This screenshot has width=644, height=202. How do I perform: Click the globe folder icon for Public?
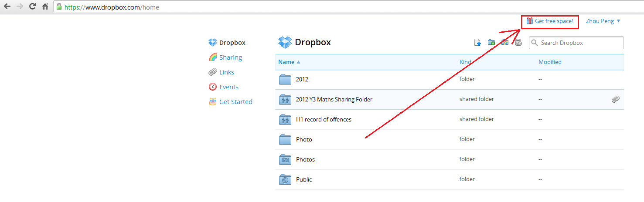click(285, 179)
